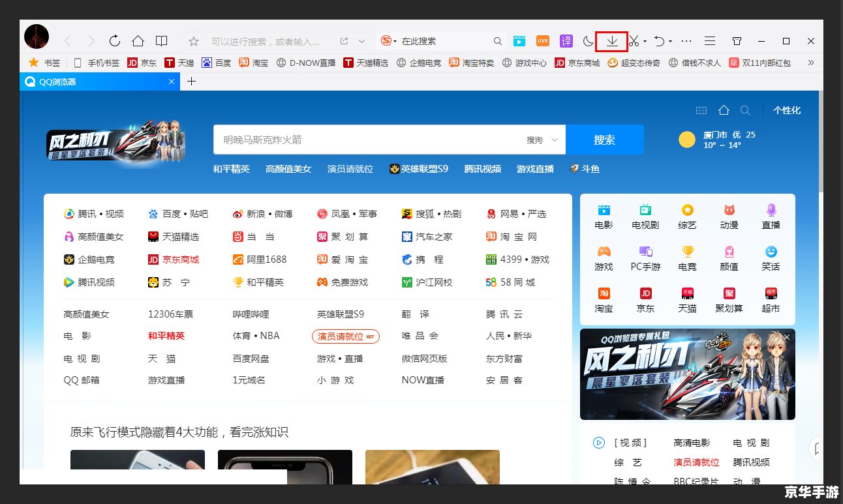Open 动漫 category icon
843x504 pixels.
point(729,217)
